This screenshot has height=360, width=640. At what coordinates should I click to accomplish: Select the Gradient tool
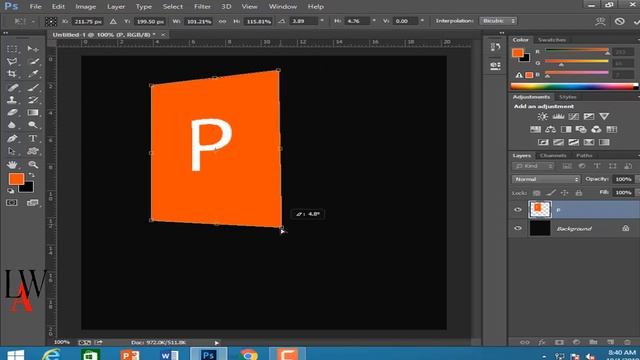point(33,113)
